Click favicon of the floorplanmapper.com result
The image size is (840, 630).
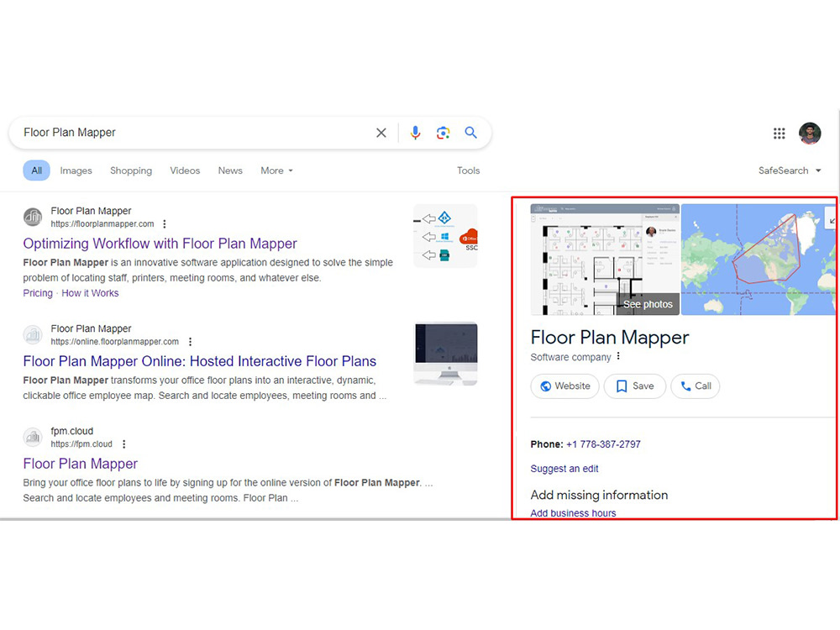(x=33, y=217)
